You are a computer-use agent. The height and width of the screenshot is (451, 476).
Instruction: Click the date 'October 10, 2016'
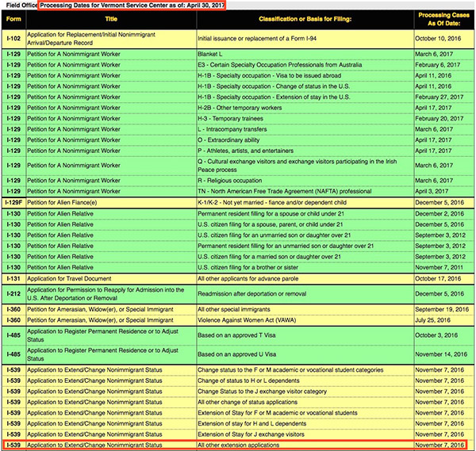438,39
